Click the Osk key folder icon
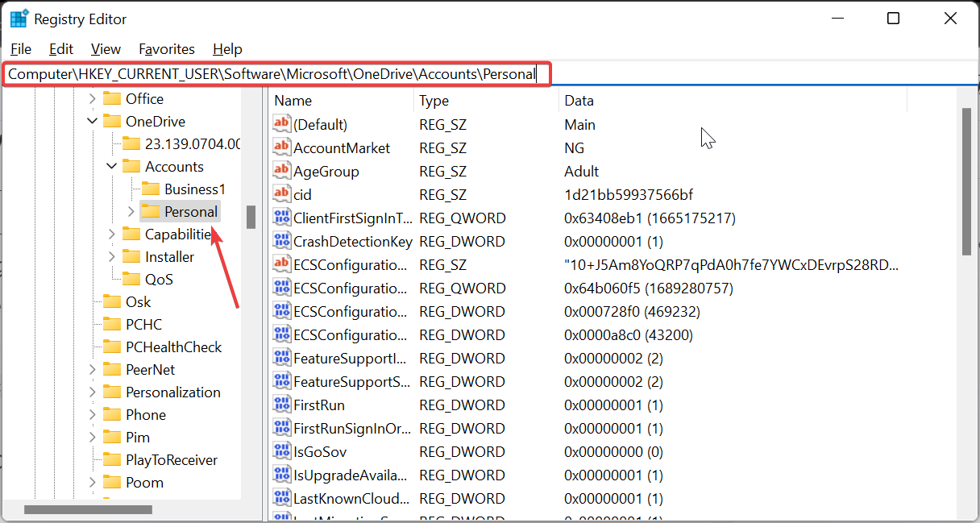Image resolution: width=980 pixels, height=523 pixels. pyautogui.click(x=112, y=302)
